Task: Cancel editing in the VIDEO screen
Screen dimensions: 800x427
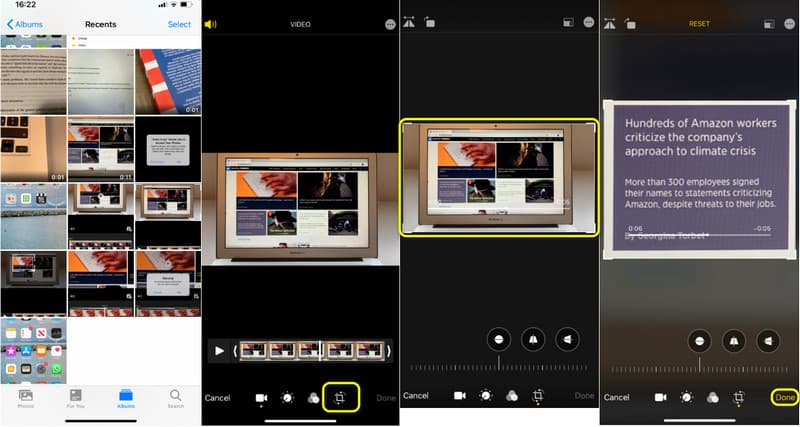Action: (217, 398)
